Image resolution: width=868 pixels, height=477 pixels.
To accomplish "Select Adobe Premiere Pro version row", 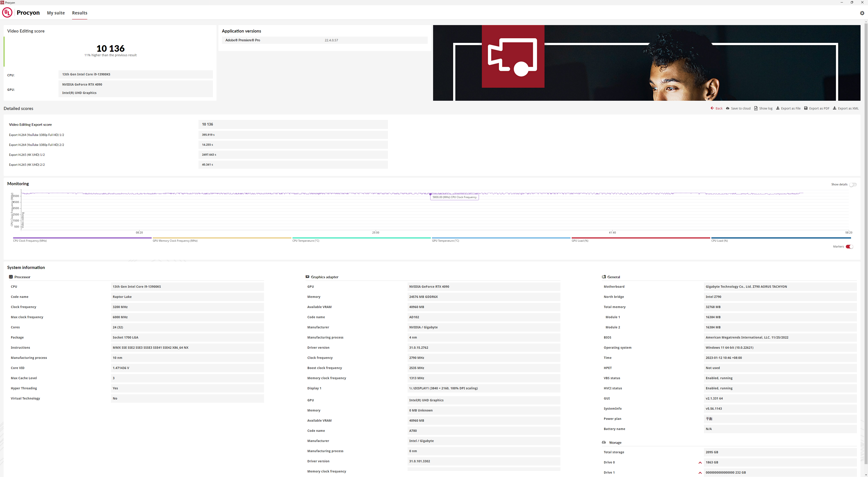I will (x=325, y=40).
